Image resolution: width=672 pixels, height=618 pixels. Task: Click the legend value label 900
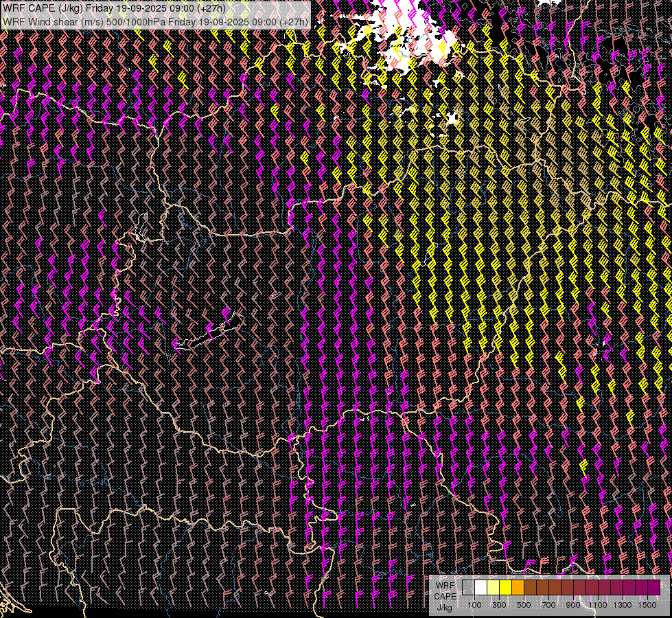(x=573, y=605)
